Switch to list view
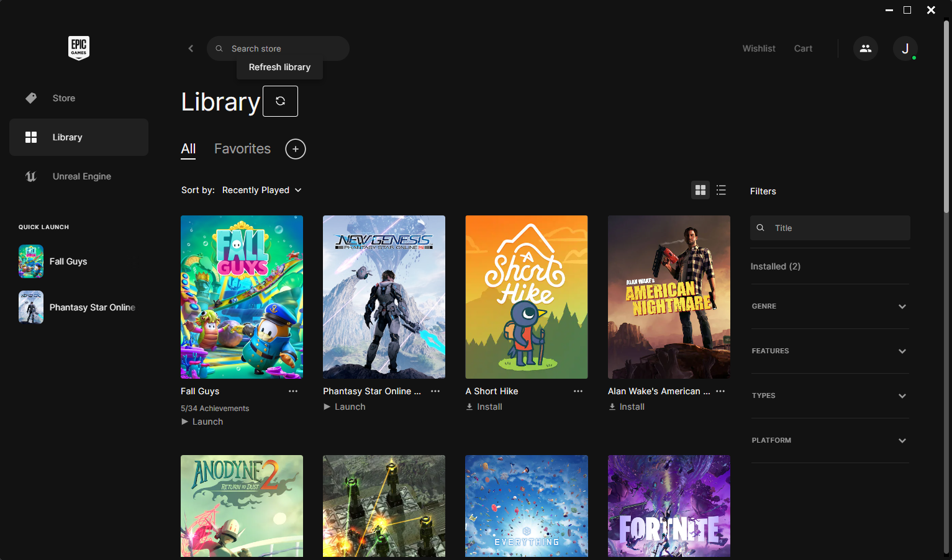This screenshot has width=952, height=560. (x=721, y=190)
